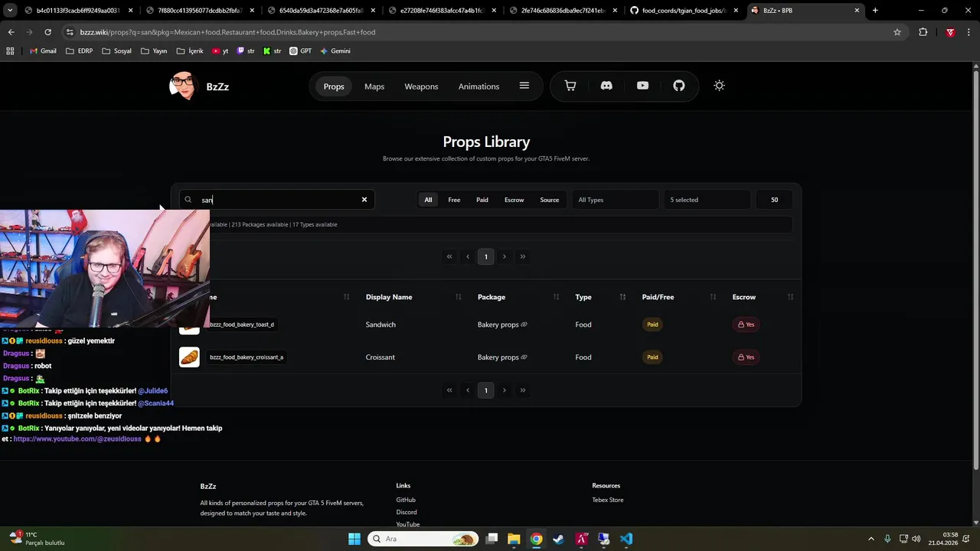
Task: Bookmark this page with star icon
Action: coord(897,32)
